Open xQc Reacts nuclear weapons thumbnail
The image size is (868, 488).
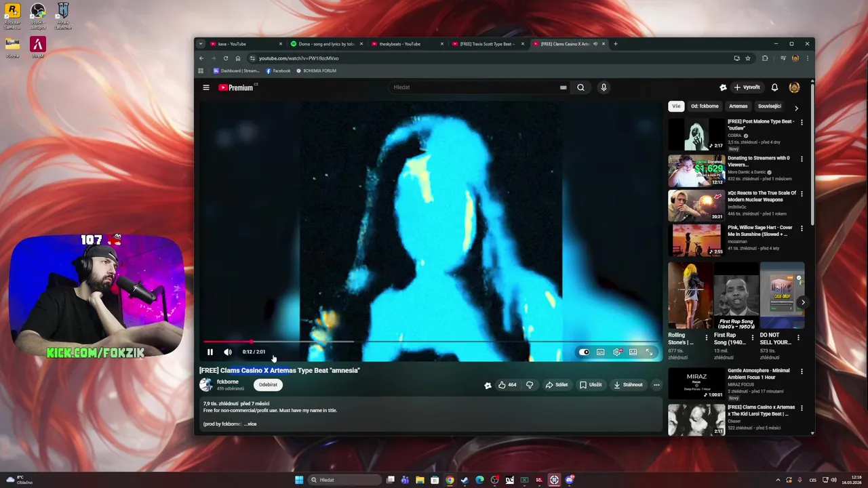[696, 205]
